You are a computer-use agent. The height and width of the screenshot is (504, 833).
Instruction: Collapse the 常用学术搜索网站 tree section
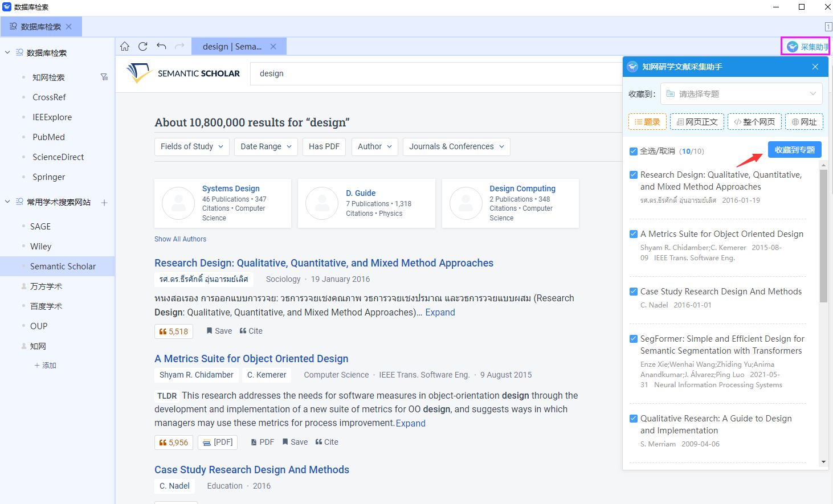click(x=7, y=202)
